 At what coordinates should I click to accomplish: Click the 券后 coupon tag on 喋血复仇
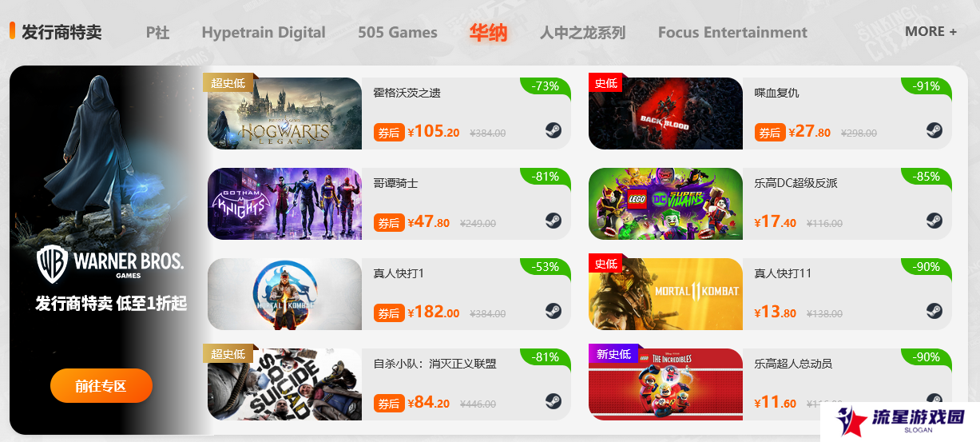click(770, 133)
